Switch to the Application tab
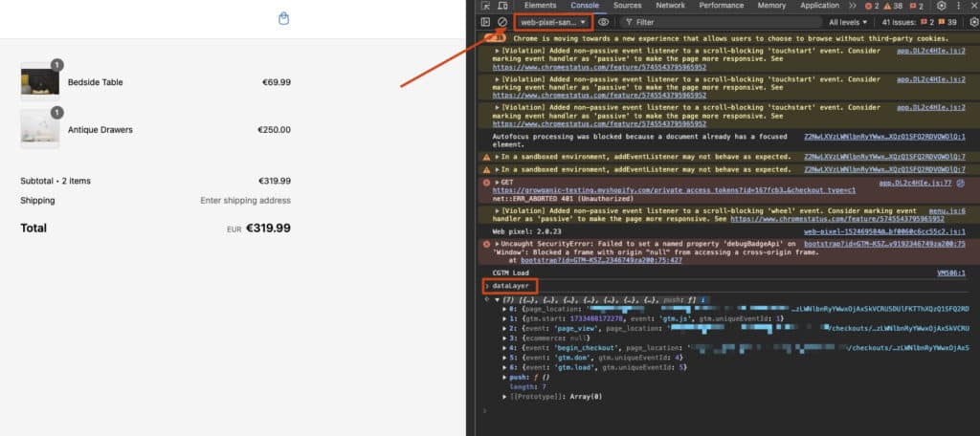This screenshot has width=980, height=436. [819, 5]
